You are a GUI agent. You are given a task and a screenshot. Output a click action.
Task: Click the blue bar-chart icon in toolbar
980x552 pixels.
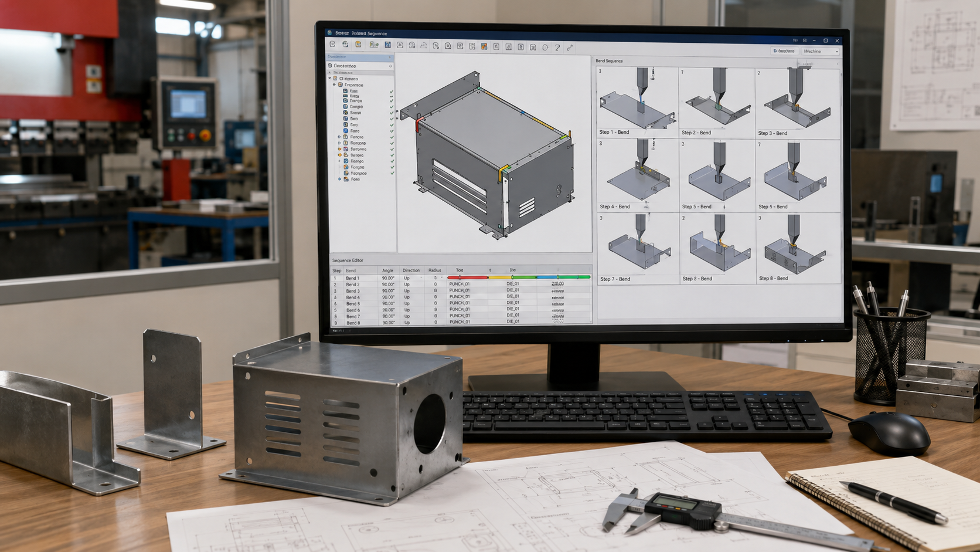387,45
